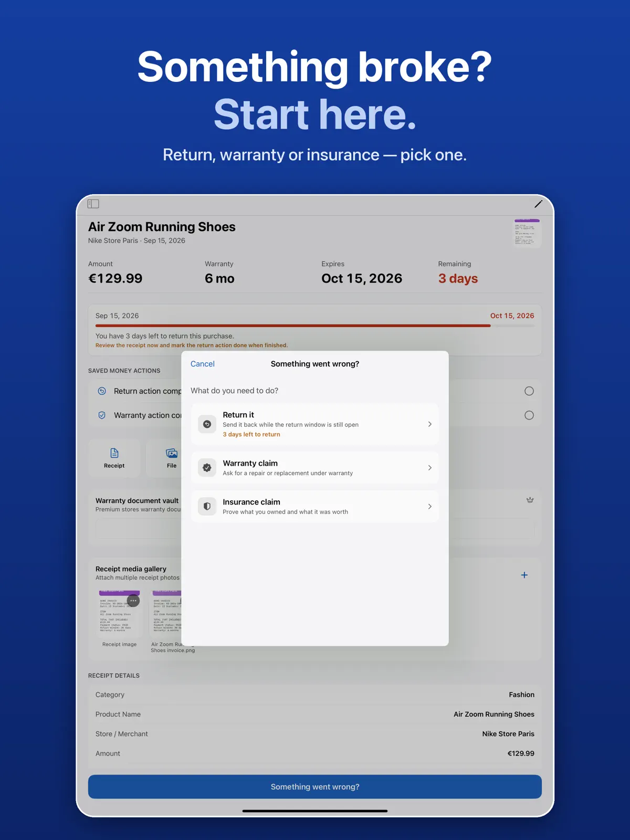This screenshot has height=840, width=630.
Task: Open the Air Zoom Running Shoes invoice.png thumbnail
Action: pos(166,614)
